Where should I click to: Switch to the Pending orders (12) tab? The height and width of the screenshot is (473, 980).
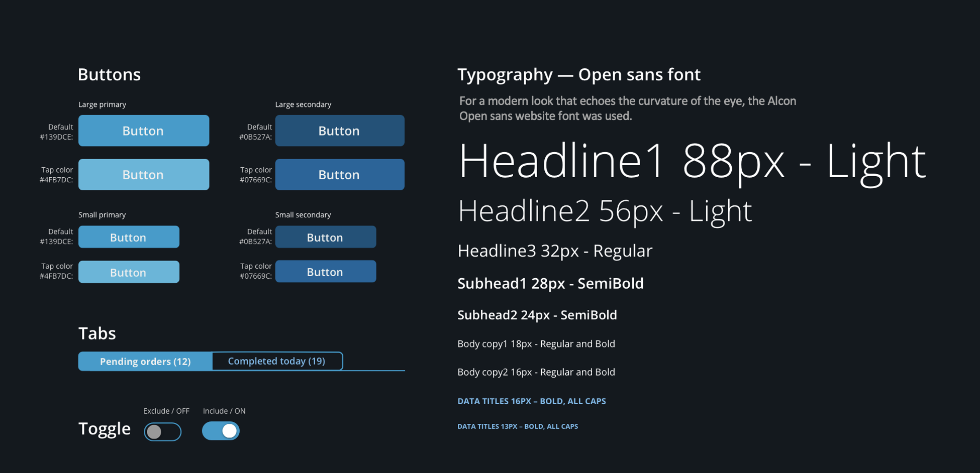tap(145, 361)
